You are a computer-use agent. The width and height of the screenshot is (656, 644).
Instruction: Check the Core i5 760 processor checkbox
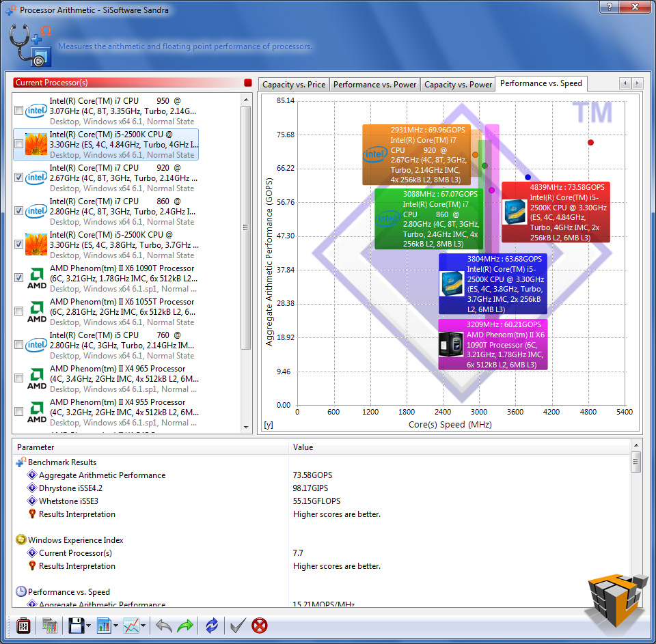18,345
